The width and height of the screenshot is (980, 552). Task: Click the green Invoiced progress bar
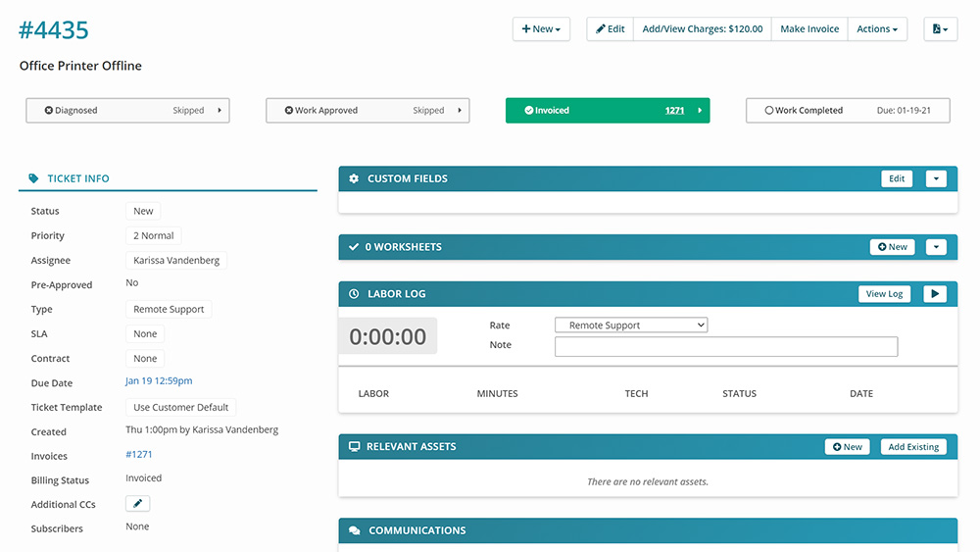coord(607,111)
